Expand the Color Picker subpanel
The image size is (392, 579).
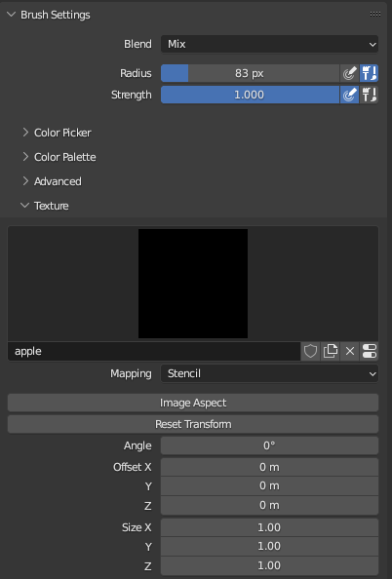coord(25,133)
